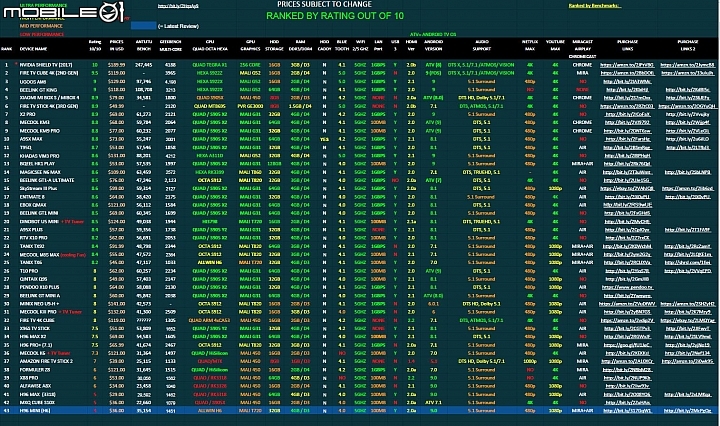The height and width of the screenshot is (426, 720).
Task: Open the second purchase link for Beelink GT King
Action: 687,90
